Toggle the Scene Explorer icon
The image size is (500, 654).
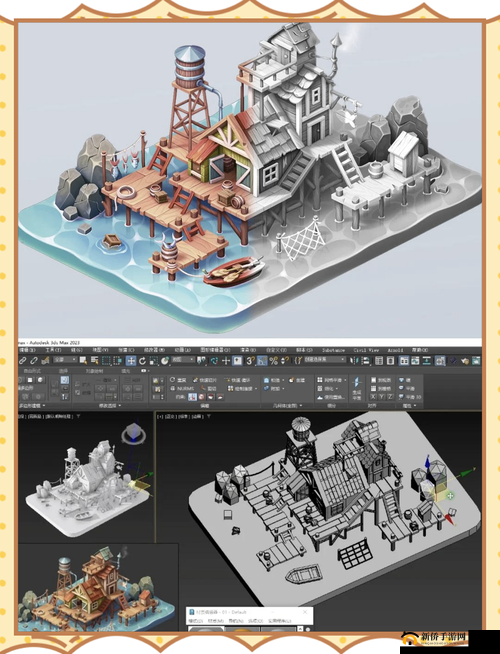(x=379, y=360)
